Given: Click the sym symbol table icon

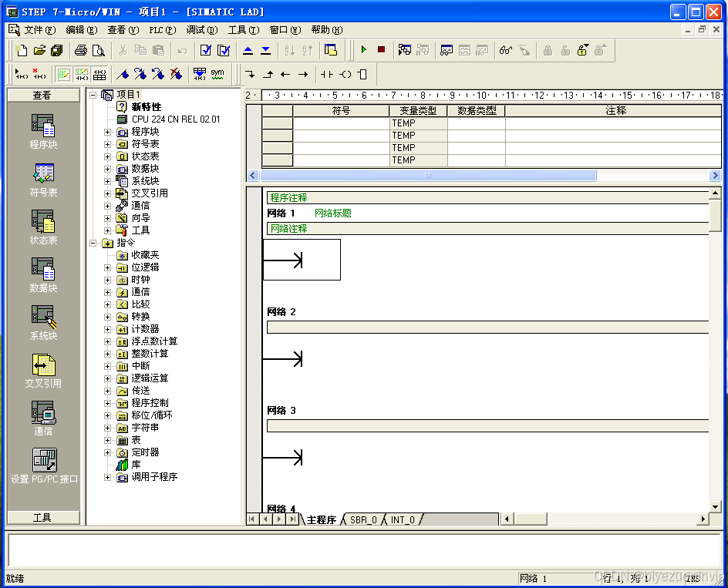Looking at the screenshot, I should pos(217,74).
